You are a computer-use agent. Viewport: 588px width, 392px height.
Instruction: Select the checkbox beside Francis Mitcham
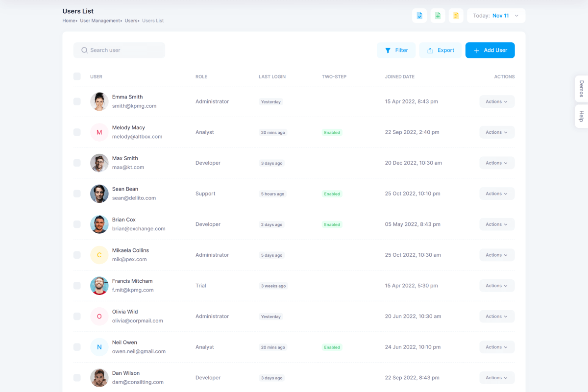click(x=77, y=286)
